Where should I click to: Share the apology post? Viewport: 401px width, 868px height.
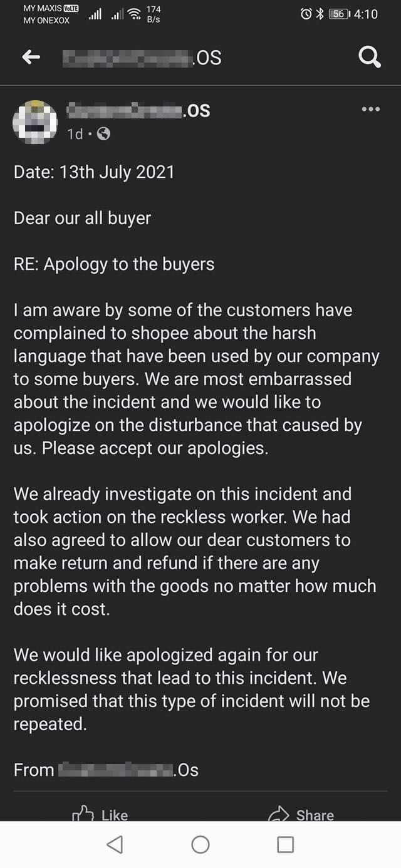[x=301, y=814]
